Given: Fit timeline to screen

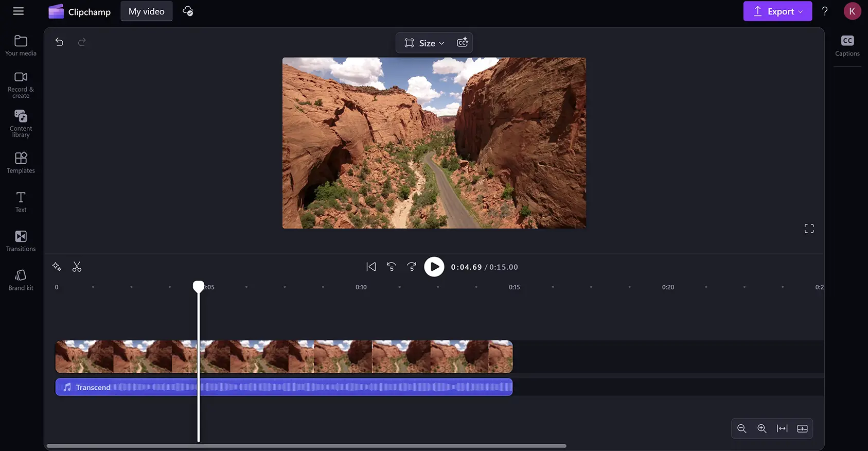Looking at the screenshot, I should (x=782, y=428).
